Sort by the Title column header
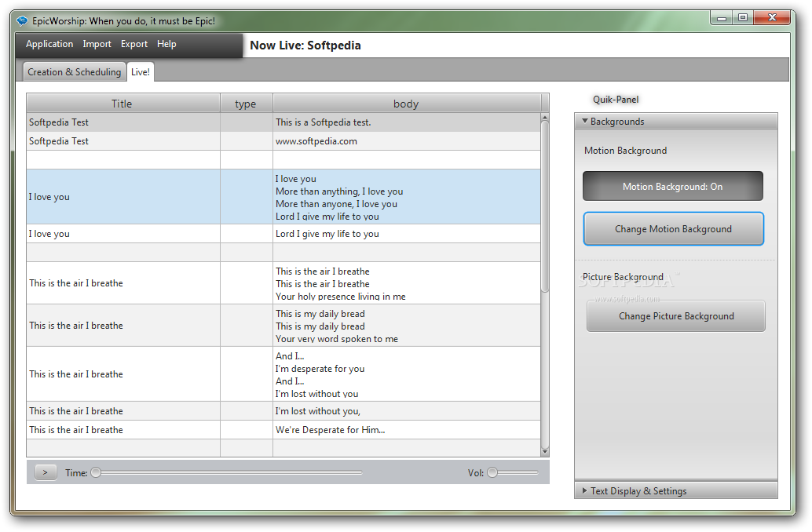Viewport: 812px width, 532px height. tap(123, 104)
